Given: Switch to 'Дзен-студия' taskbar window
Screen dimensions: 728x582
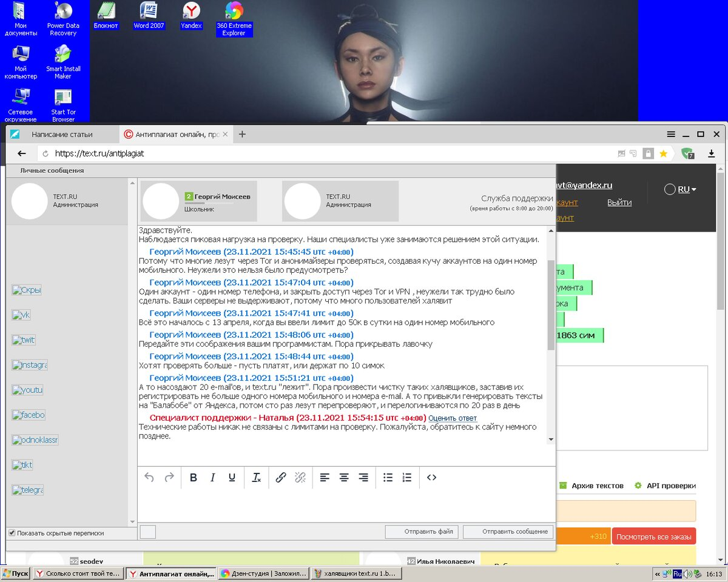Looking at the screenshot, I should (x=263, y=574).
